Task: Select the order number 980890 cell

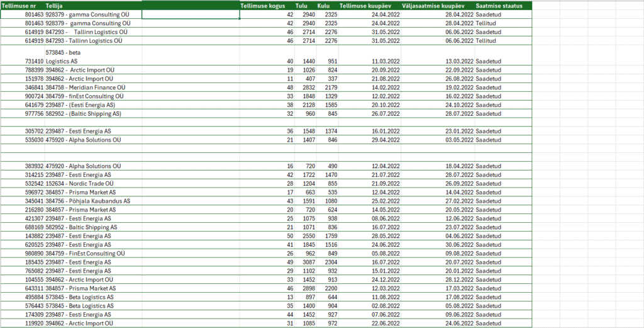Action: pyautogui.click(x=34, y=253)
